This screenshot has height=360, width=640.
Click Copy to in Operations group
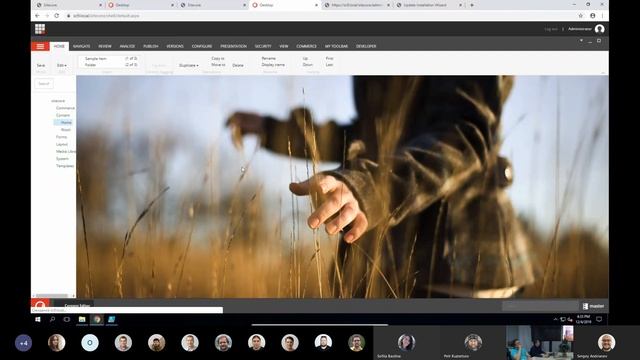(x=218, y=58)
